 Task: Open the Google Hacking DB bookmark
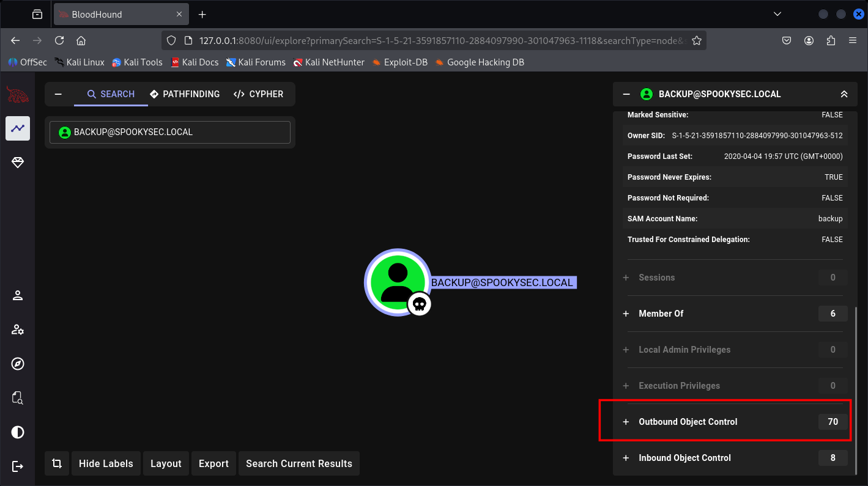(x=480, y=62)
